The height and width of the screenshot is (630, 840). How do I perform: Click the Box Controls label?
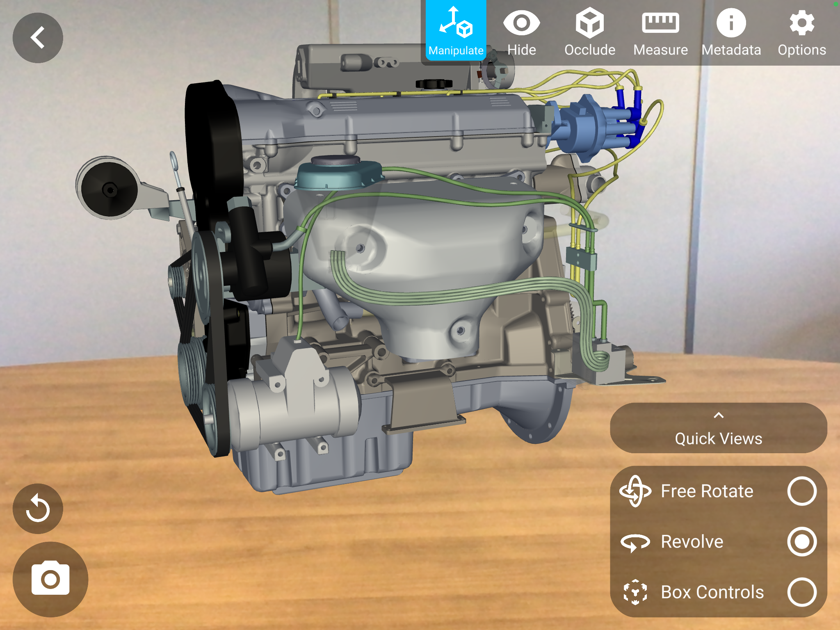tap(712, 592)
